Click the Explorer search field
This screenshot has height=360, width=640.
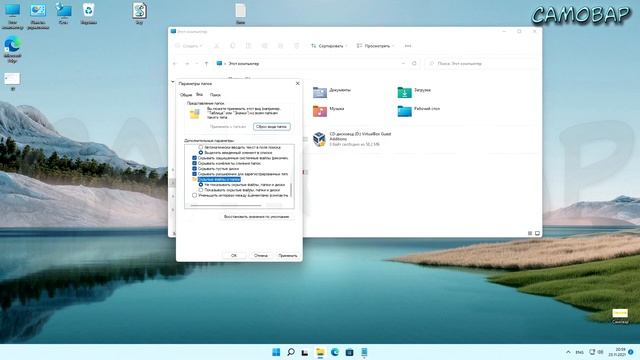click(x=482, y=64)
